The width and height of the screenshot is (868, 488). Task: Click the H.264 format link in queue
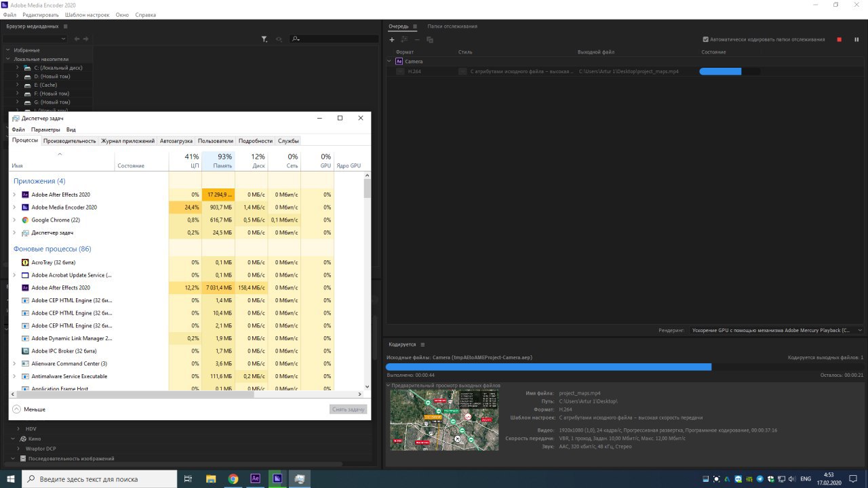pos(414,71)
